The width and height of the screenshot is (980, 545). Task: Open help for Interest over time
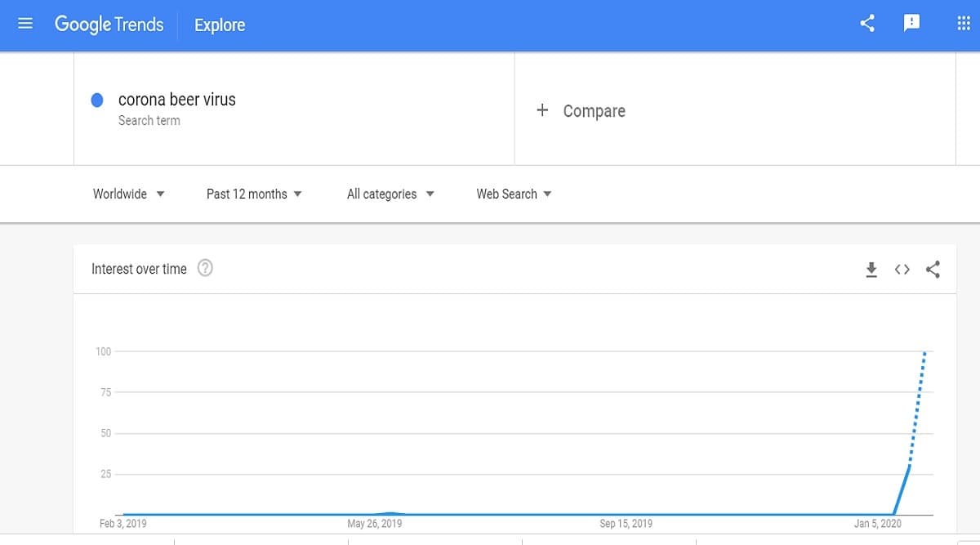(x=205, y=268)
